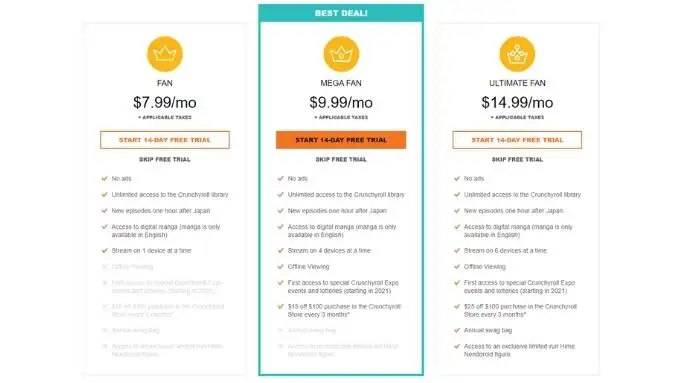Skip free trial under Ultimate Fan plan
This screenshot has height=383, width=680.
pyautogui.click(x=517, y=159)
